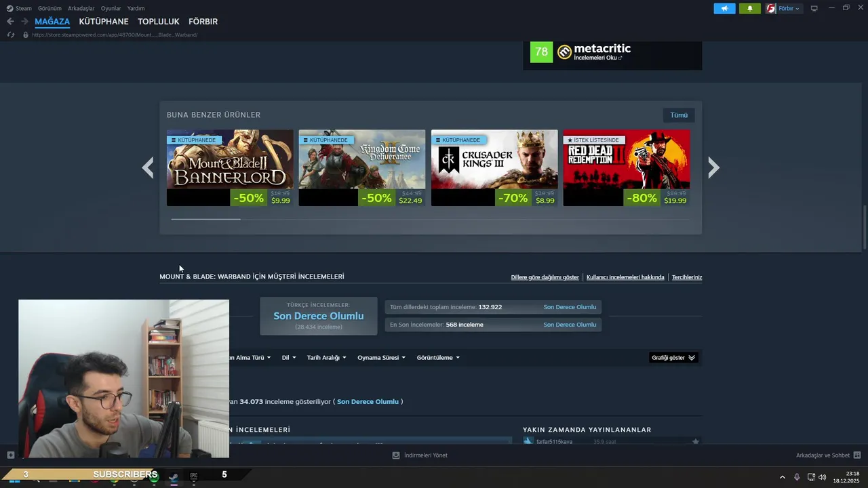The height and width of the screenshot is (488, 868).
Task: Expand the Tarih Aralığı filter dropdown
Action: [x=326, y=358]
